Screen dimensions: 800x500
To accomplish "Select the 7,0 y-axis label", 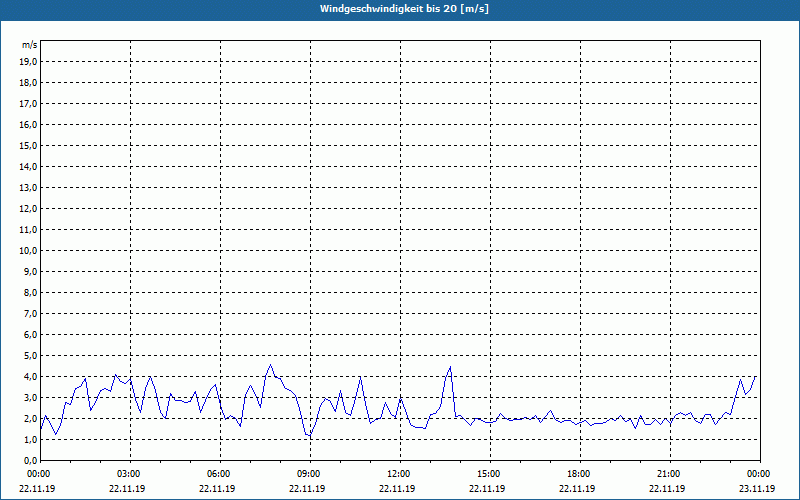I will coord(32,314).
